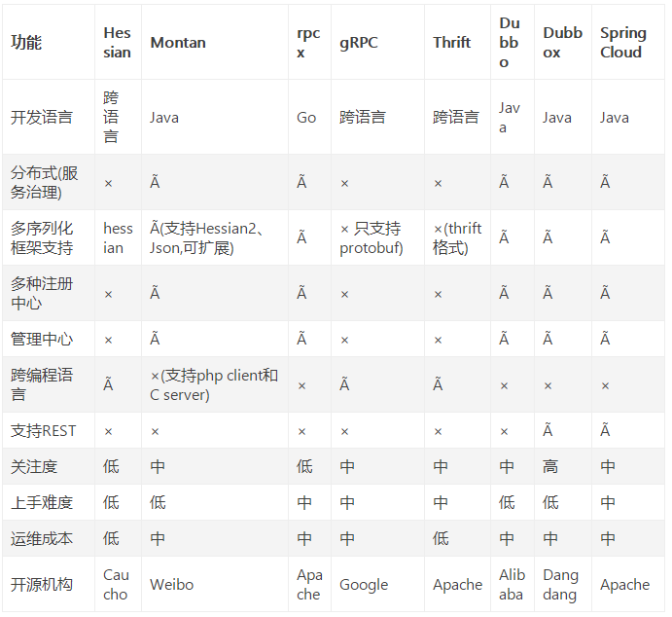This screenshot has width=672, height=617.
Task: Select Apache under the rpcx column
Action: click(309, 585)
